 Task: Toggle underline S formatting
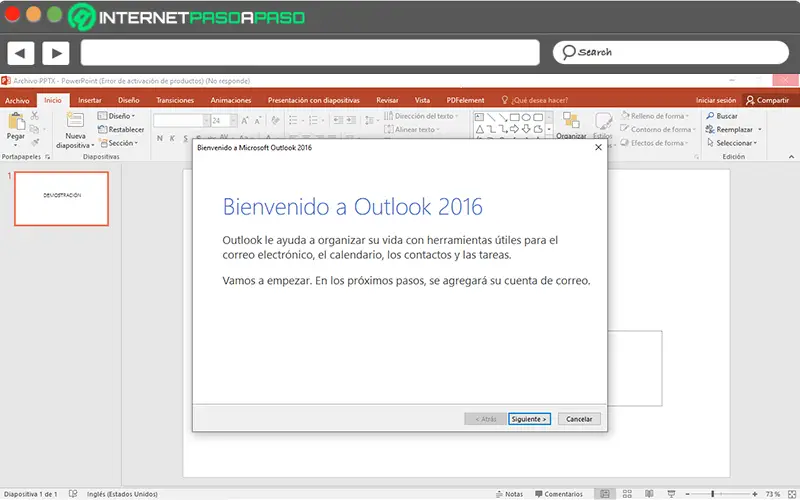185,138
